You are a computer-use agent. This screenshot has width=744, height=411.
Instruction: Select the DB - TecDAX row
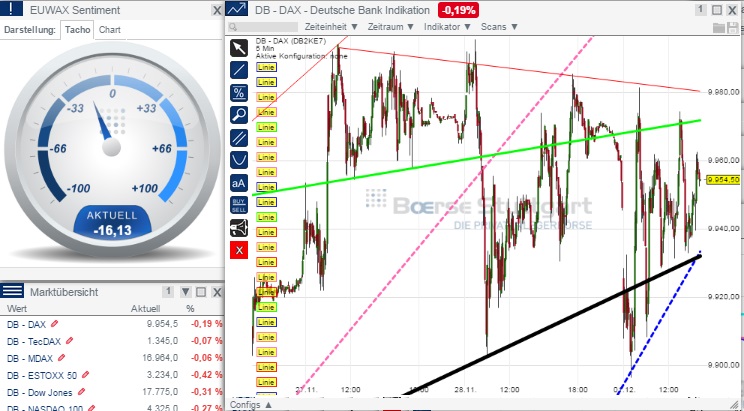(112, 341)
